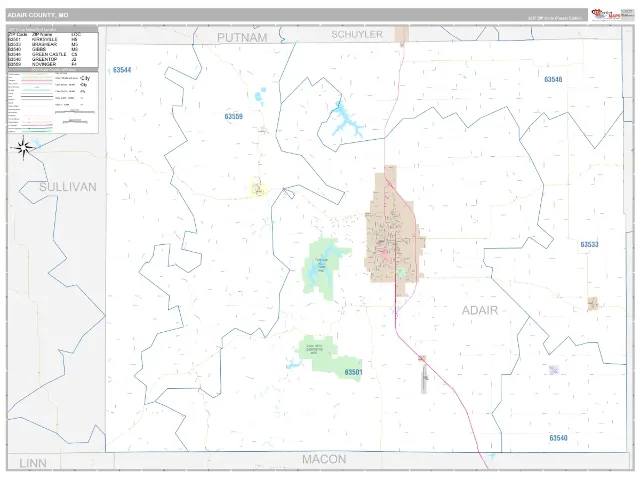640x480 pixels.
Task: Click the brown town area on the Schuyler border
Action: pos(402,34)
